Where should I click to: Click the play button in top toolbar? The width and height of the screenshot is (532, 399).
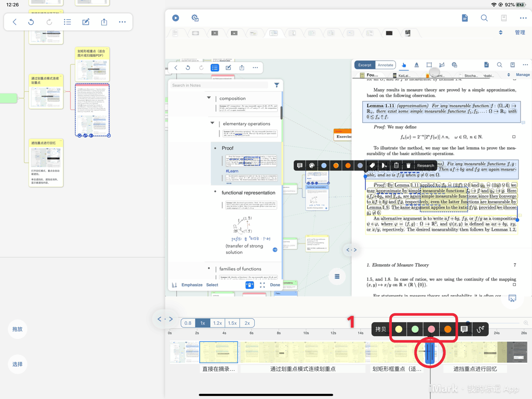(176, 18)
